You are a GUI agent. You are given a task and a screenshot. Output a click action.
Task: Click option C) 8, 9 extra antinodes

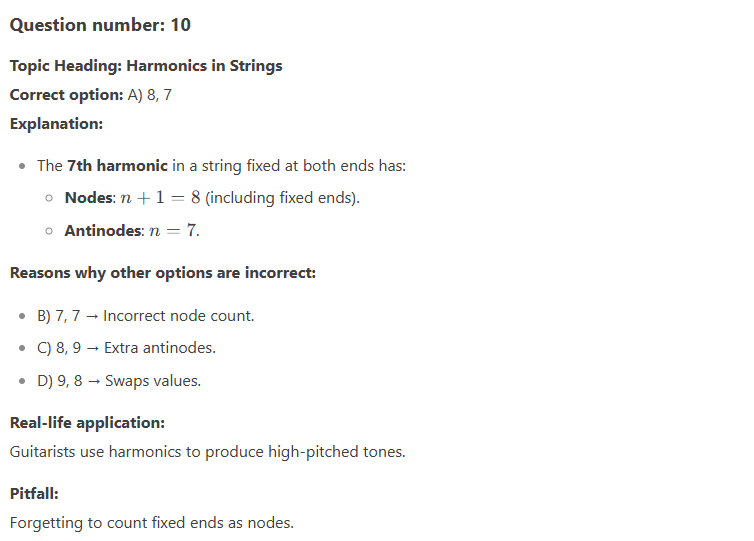click(x=126, y=348)
